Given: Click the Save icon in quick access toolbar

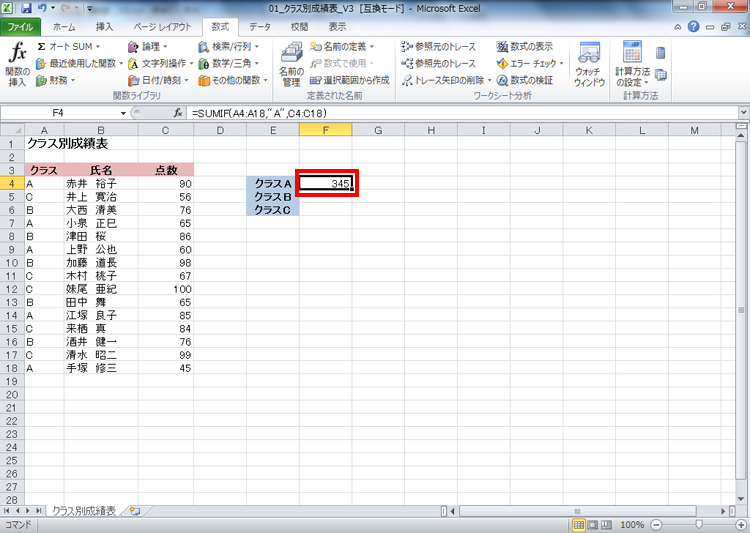Looking at the screenshot, I should (x=26, y=8).
